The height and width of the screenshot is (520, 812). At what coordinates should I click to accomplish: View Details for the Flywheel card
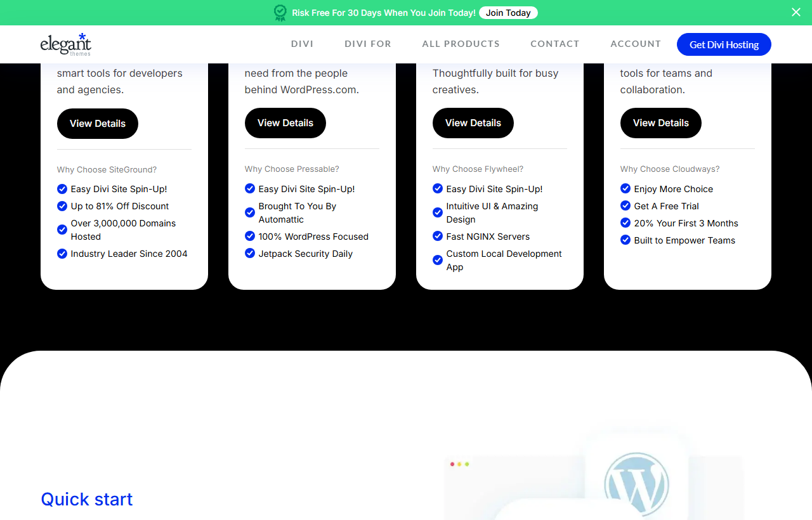tap(473, 123)
